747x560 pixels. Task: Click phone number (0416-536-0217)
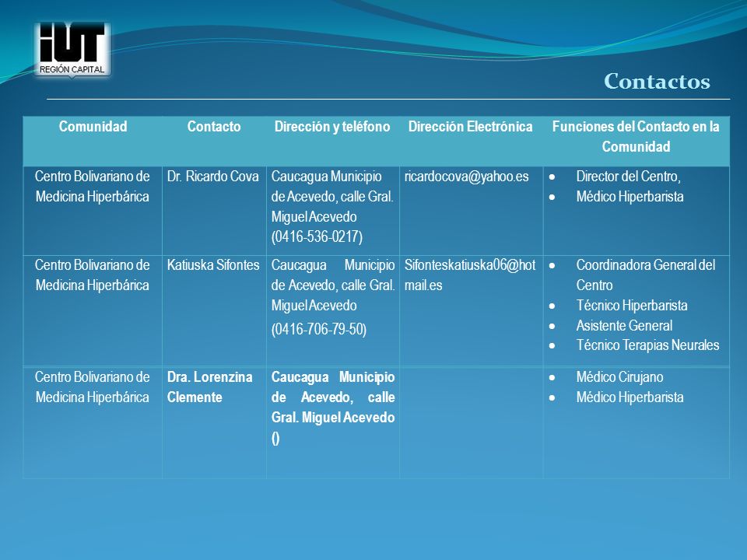coord(317,236)
